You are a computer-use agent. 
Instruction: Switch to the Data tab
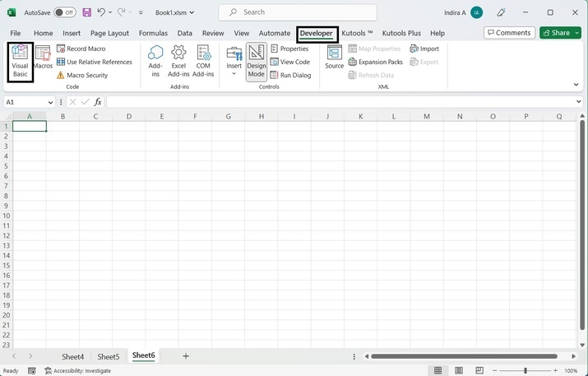184,33
